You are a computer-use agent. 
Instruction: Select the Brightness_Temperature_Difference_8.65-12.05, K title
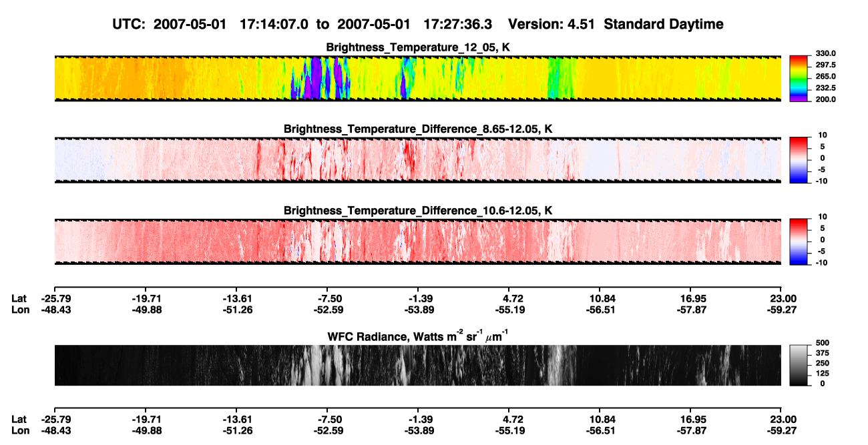(418, 129)
